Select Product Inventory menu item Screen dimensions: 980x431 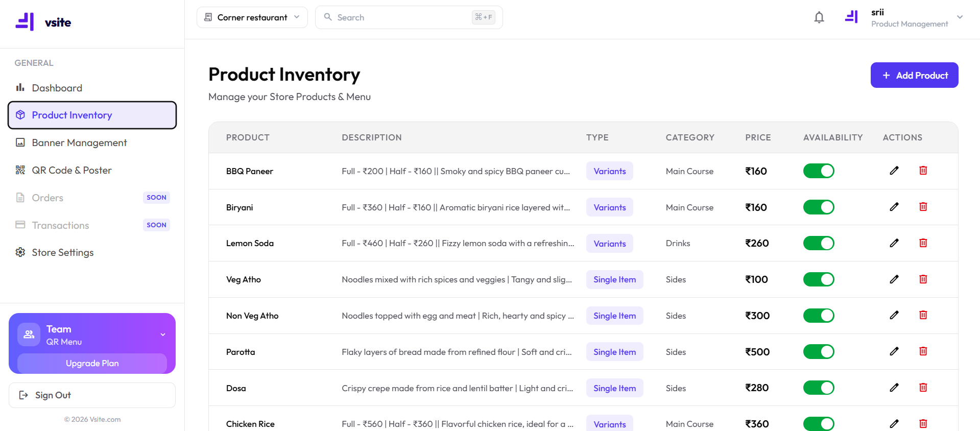click(92, 115)
